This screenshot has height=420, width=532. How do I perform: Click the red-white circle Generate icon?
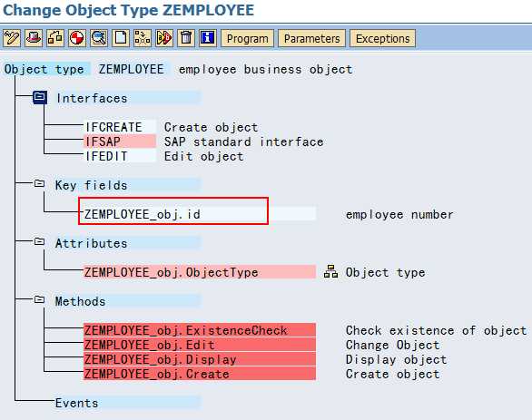pyautogui.click(x=77, y=37)
